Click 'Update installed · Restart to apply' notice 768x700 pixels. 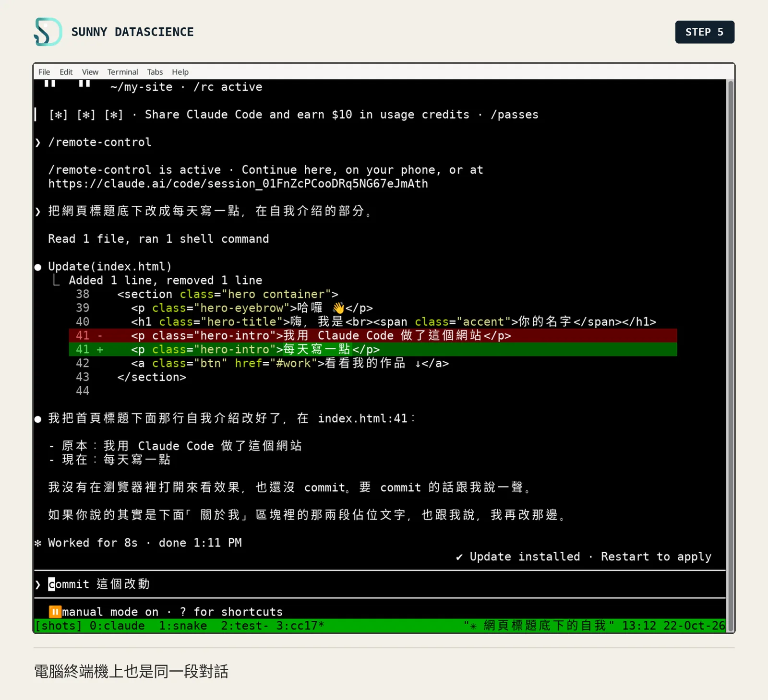[x=583, y=557]
